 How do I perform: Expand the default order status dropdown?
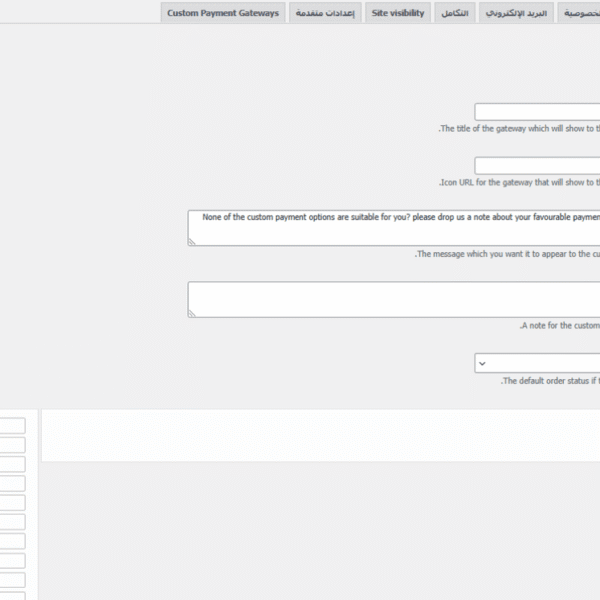[x=537, y=363]
